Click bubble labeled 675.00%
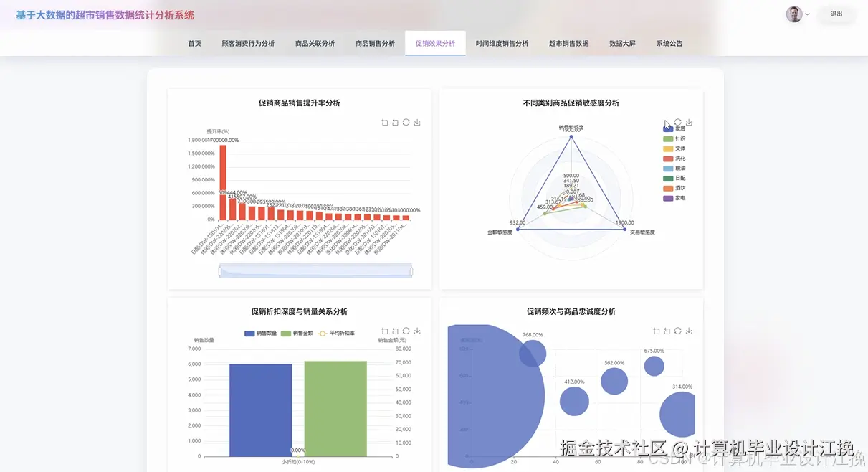The image size is (868, 472). pyautogui.click(x=654, y=366)
